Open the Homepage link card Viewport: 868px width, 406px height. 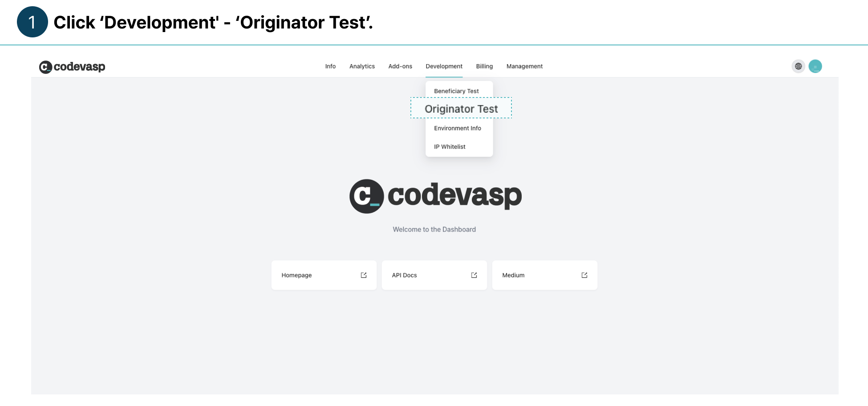click(324, 275)
